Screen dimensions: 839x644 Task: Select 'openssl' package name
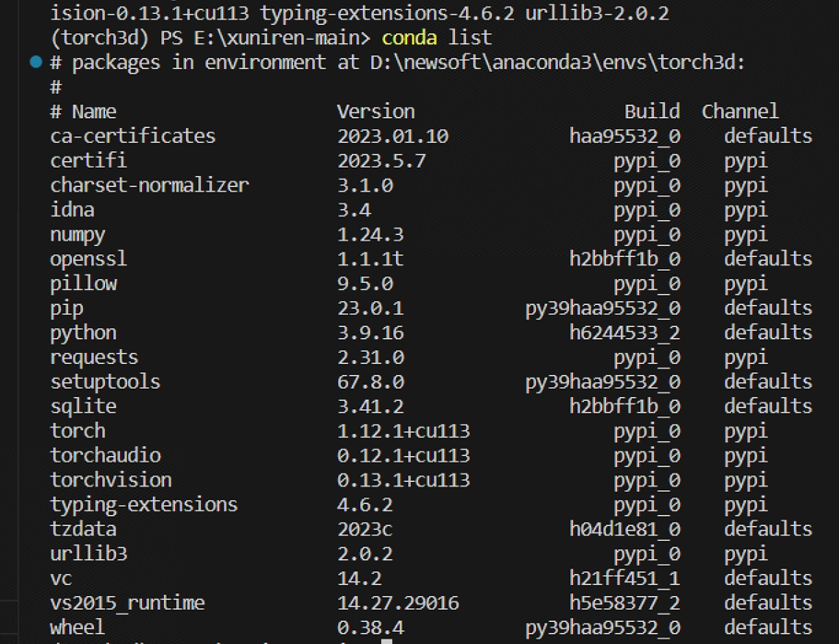pos(88,259)
